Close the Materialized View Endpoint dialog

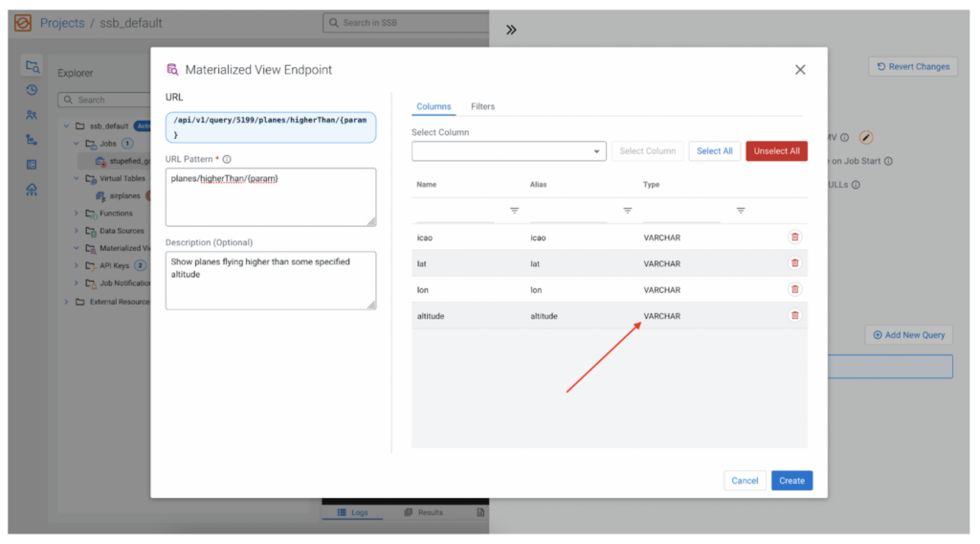tap(800, 69)
